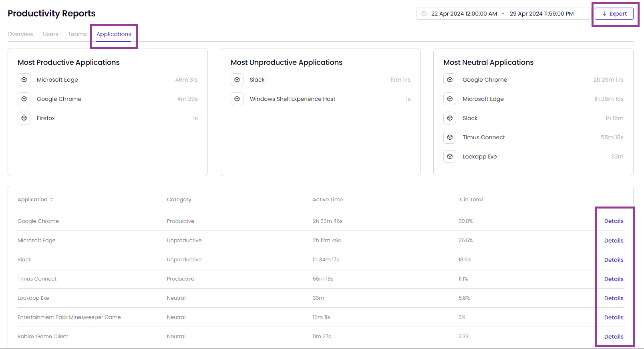
Task: Select the Applications tab
Action: [114, 34]
